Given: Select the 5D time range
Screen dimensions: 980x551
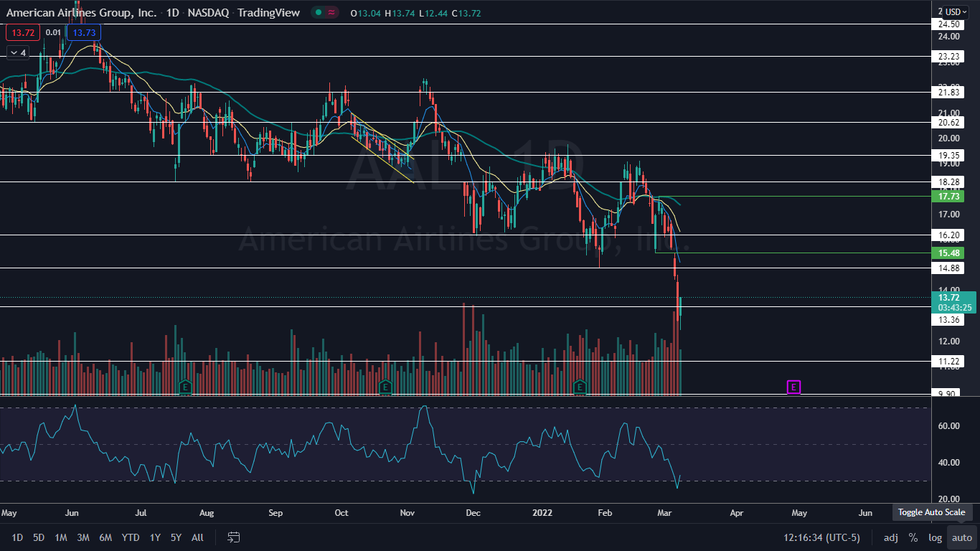Looking at the screenshot, I should tap(39, 537).
